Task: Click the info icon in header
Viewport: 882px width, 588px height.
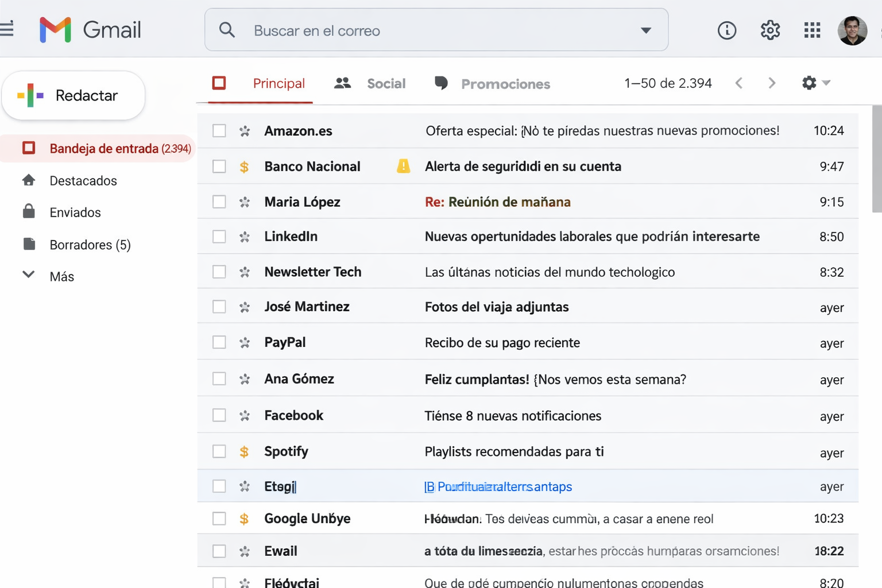Action: tap(727, 30)
